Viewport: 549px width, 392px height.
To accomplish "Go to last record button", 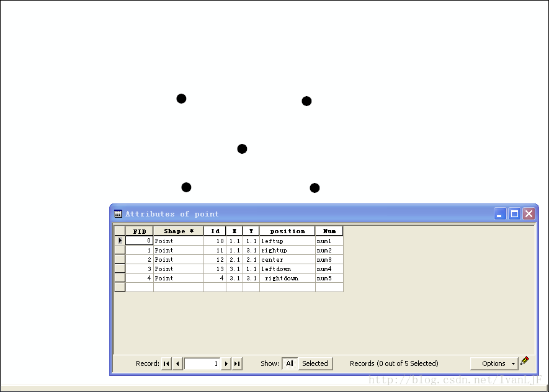I will click(x=237, y=363).
